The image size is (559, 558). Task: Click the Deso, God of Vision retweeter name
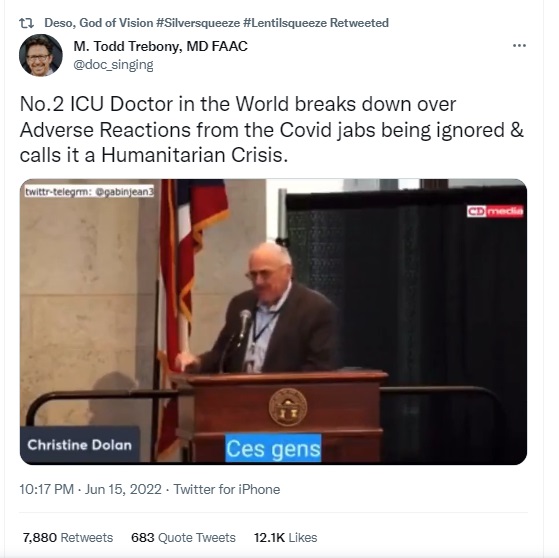(99, 23)
